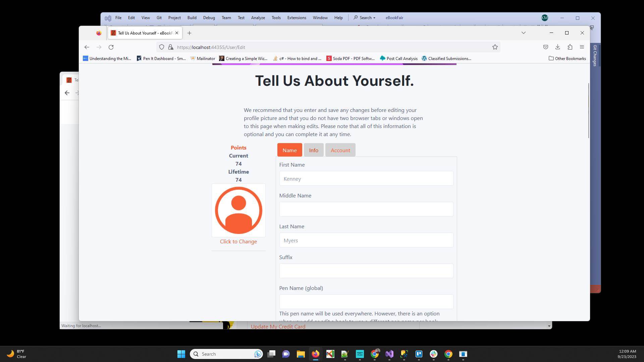Image resolution: width=644 pixels, height=362 pixels.
Task: Open Trello from the taskbar
Action: (x=419, y=354)
